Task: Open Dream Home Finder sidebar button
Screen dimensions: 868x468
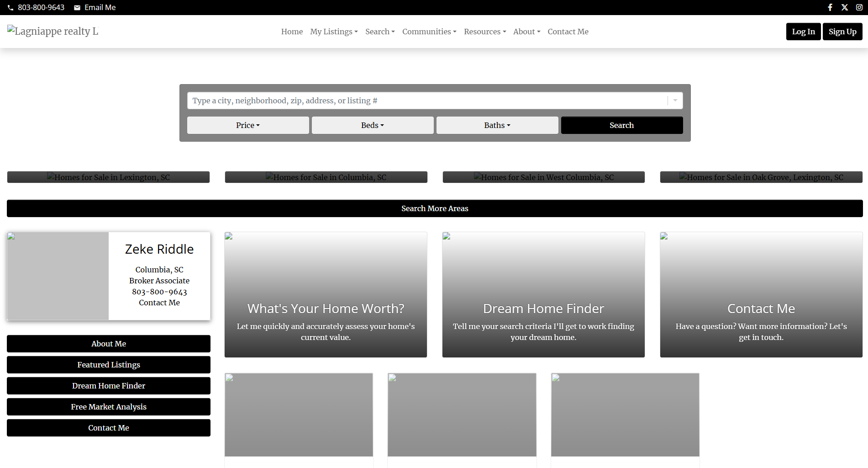Action: point(109,386)
